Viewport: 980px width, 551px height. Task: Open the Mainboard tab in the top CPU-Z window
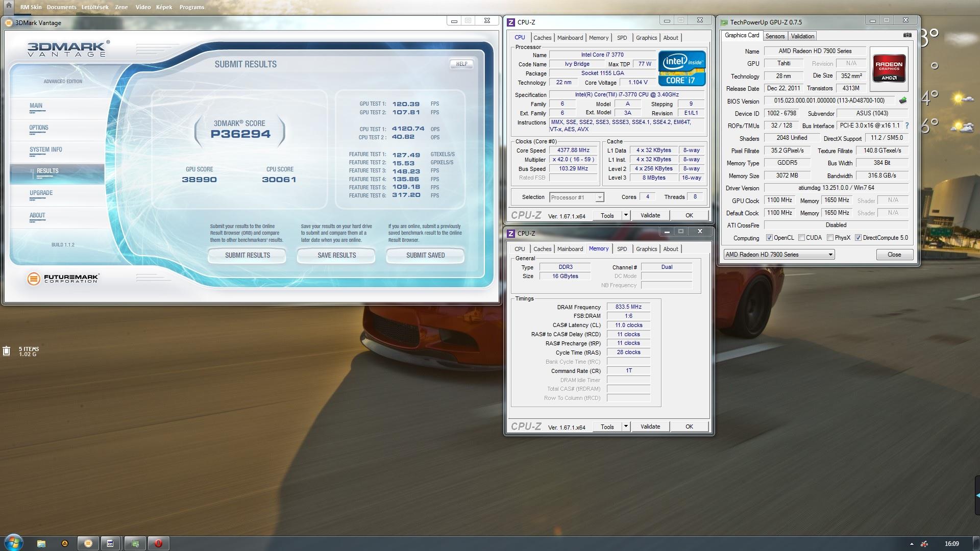click(570, 38)
